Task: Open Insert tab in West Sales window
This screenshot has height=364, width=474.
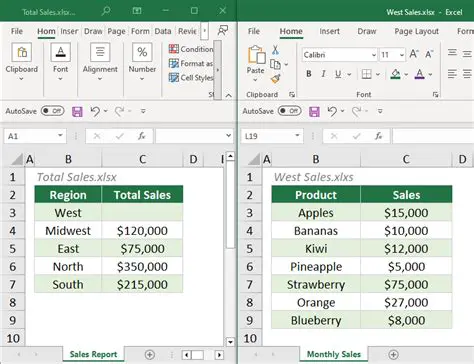Action: [x=329, y=31]
